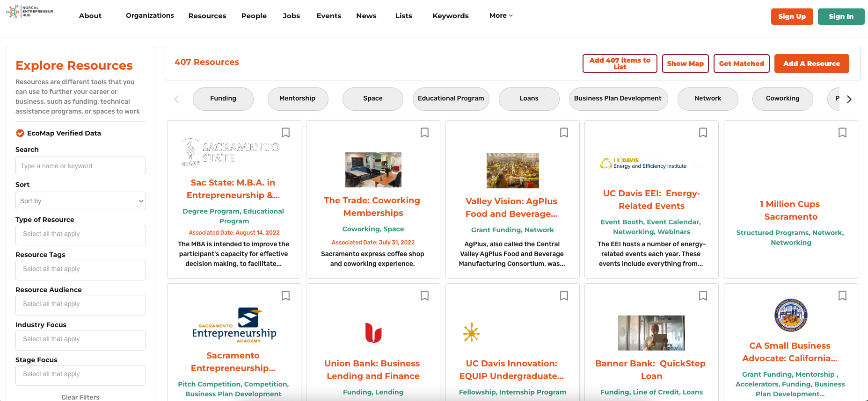
Task: Open the Sort by dropdown
Action: [80, 201]
